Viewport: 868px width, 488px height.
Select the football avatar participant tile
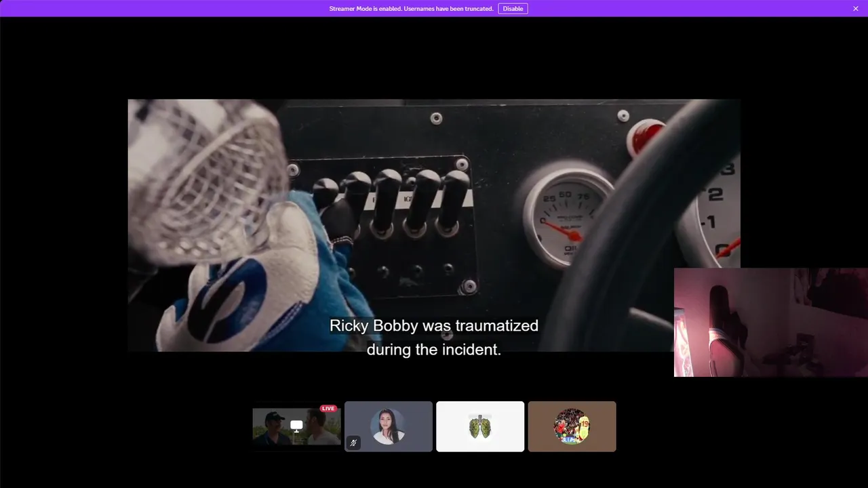click(572, 426)
